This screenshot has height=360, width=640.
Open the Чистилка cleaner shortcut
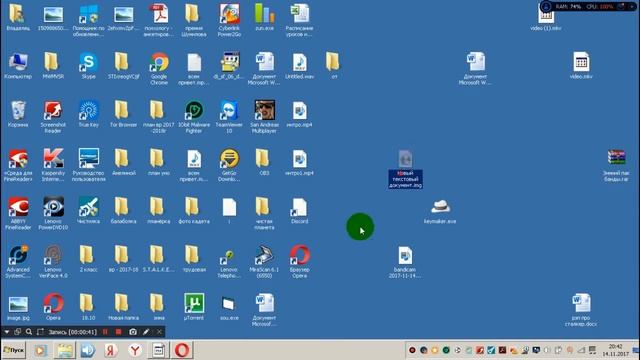(88, 210)
